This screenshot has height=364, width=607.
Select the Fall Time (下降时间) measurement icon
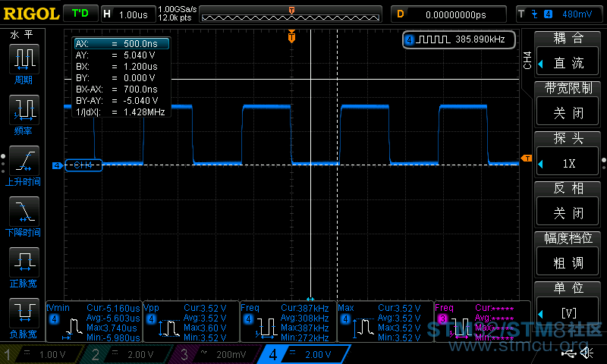[x=24, y=212]
